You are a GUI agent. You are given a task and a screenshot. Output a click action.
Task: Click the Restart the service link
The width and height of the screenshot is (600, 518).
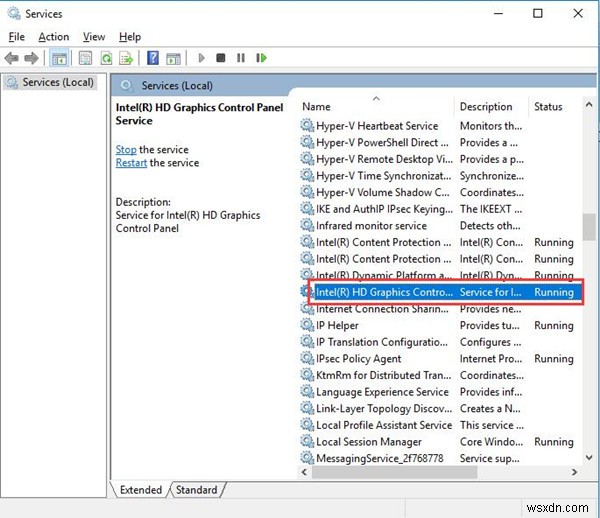[x=131, y=163]
